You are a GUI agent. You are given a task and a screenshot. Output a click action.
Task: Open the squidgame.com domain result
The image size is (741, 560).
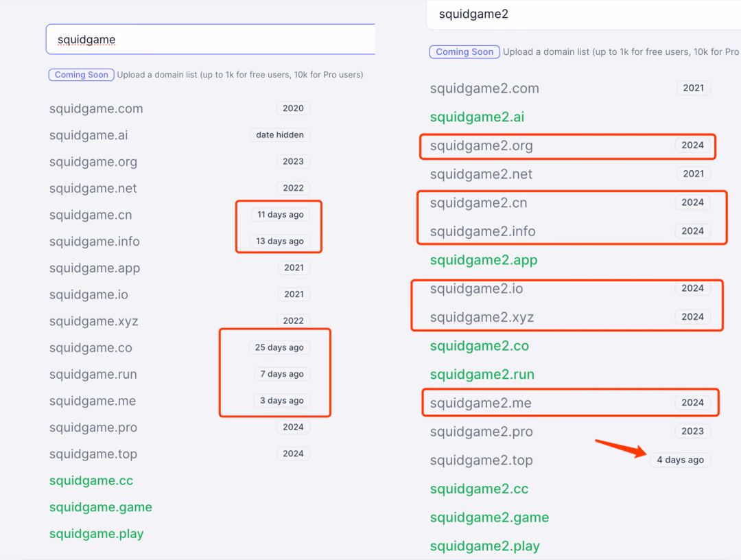(96, 108)
